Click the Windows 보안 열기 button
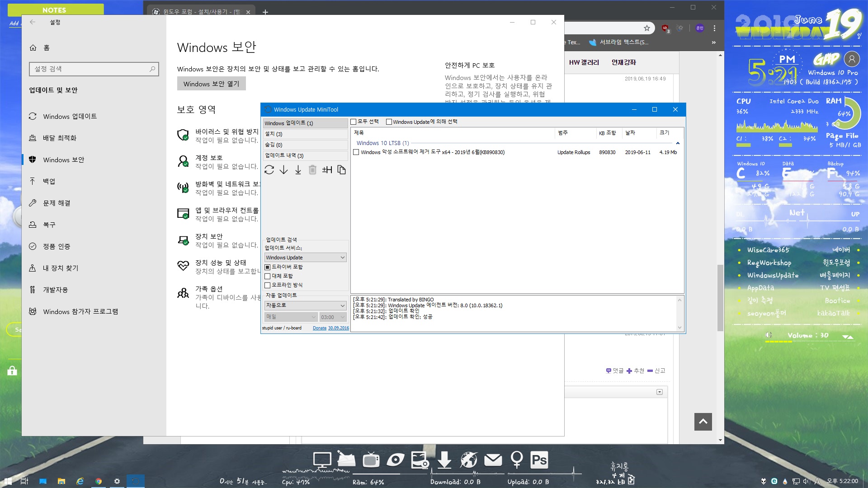This screenshot has height=488, width=868. (211, 84)
